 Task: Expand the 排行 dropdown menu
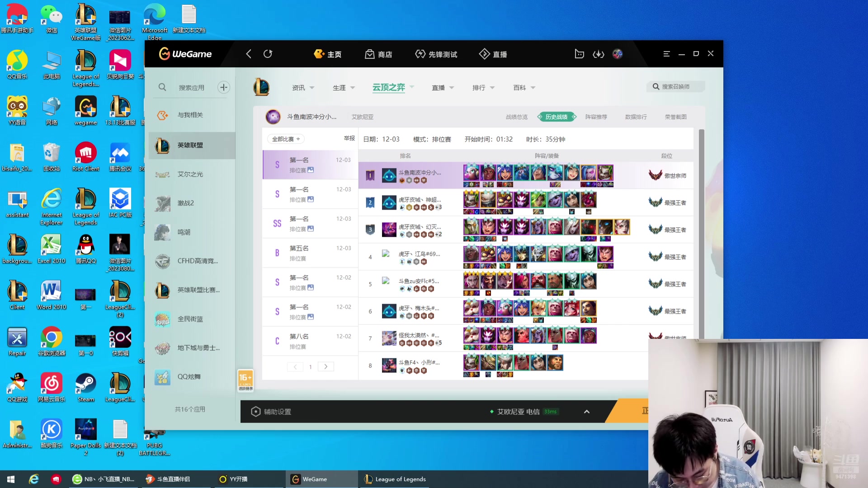pyautogui.click(x=492, y=88)
